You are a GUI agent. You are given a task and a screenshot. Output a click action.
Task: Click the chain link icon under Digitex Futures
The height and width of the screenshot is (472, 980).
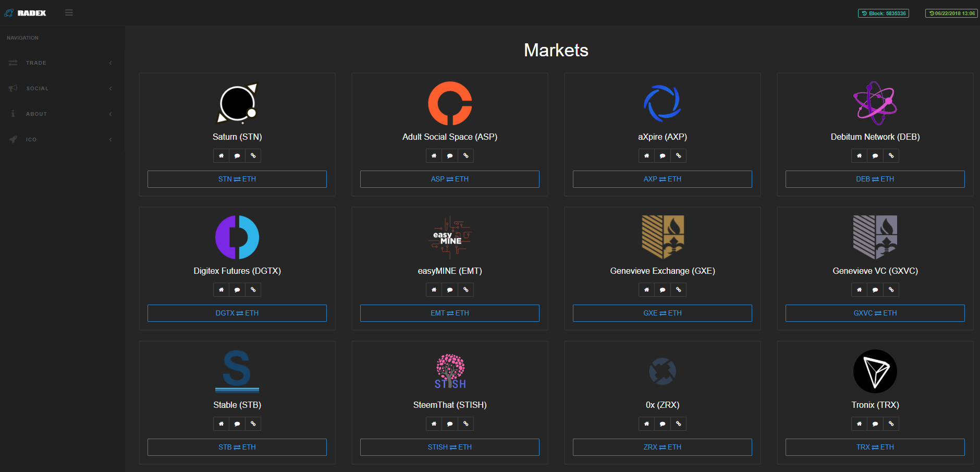point(253,289)
